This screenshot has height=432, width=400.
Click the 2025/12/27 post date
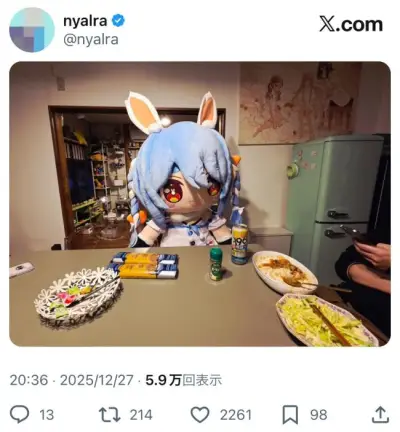pos(97,380)
